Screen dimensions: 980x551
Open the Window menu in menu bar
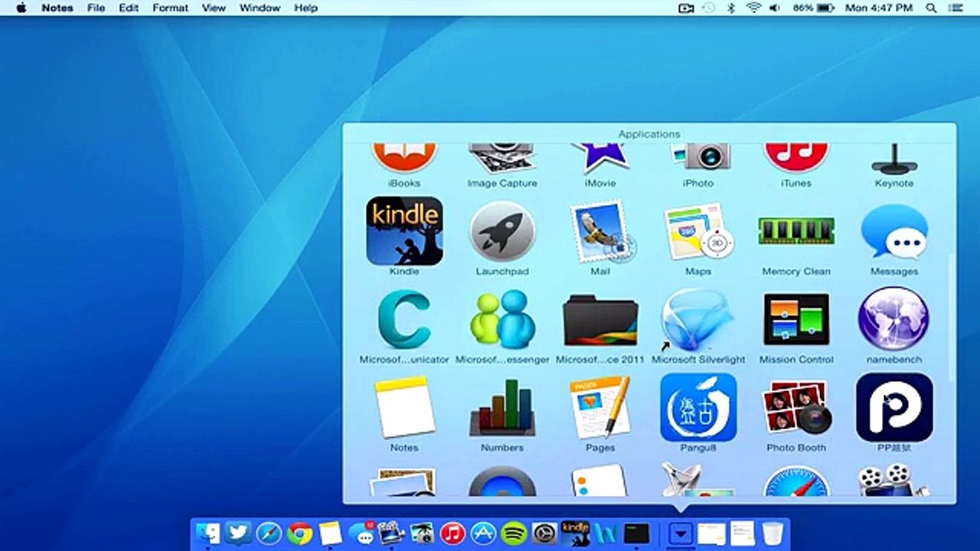click(260, 8)
